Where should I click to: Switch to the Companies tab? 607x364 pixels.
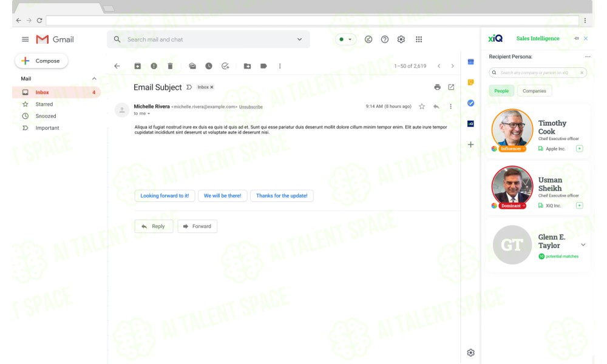[534, 91]
